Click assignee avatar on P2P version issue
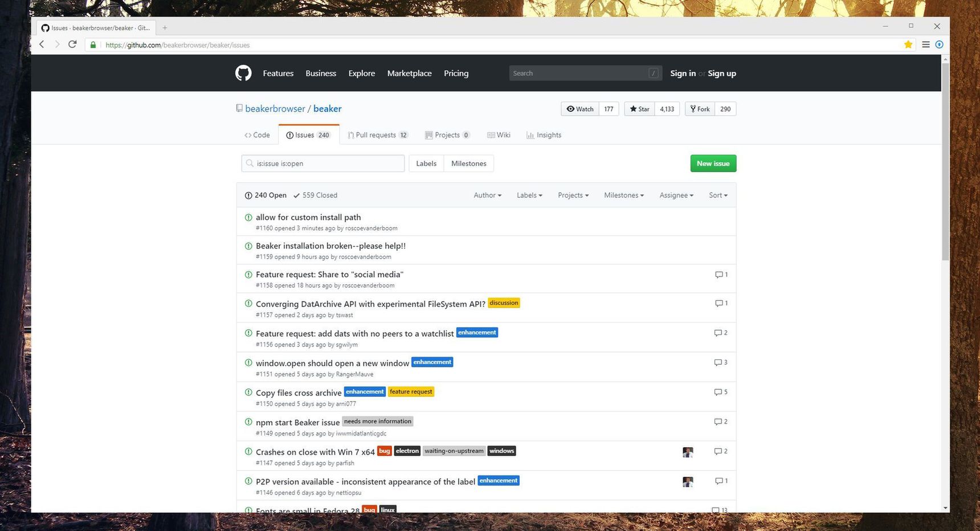 pyautogui.click(x=688, y=482)
